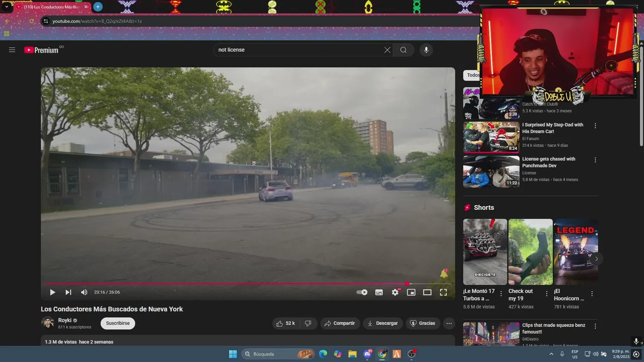Open the three-dot more actions under the video
This screenshot has width=644, height=362.
click(449, 323)
